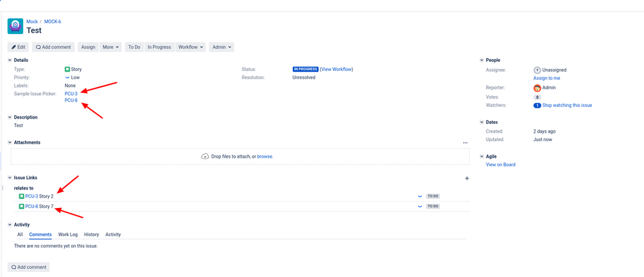The height and width of the screenshot is (277, 644).
Task: Click Add comment in the top toolbar
Action: pyautogui.click(x=54, y=47)
